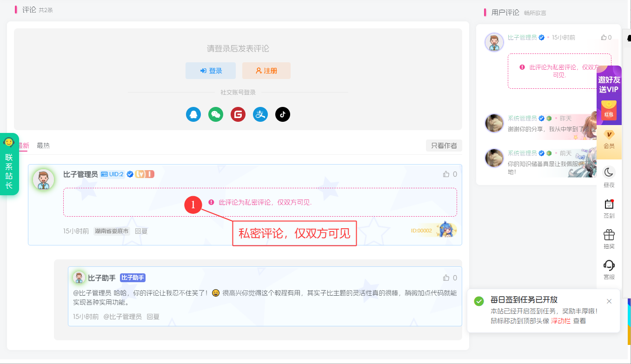
Task: Select the Alipay social login icon
Action: (260, 114)
